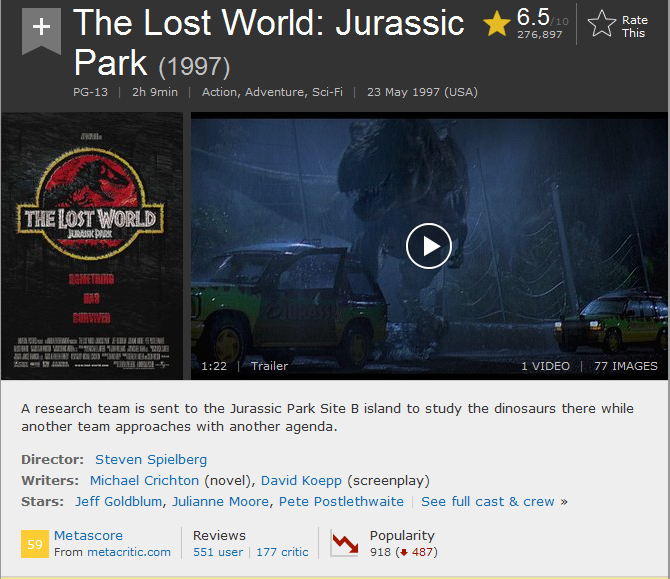Open Jeff Goldblum's page
The image size is (670, 579).
(118, 501)
